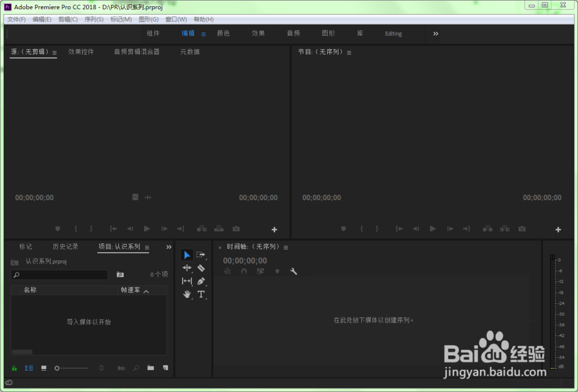Click create bin from search icon
The width and height of the screenshot is (578, 392).
click(120, 275)
